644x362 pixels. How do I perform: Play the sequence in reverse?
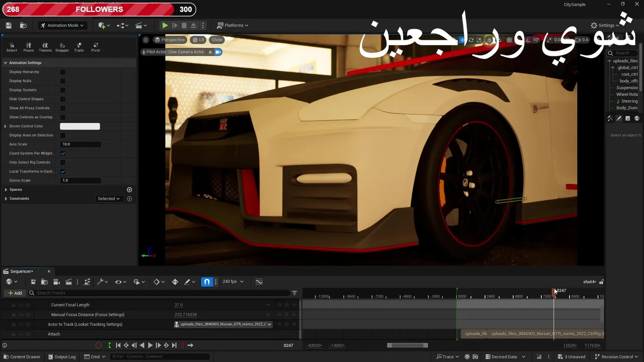[x=142, y=345]
